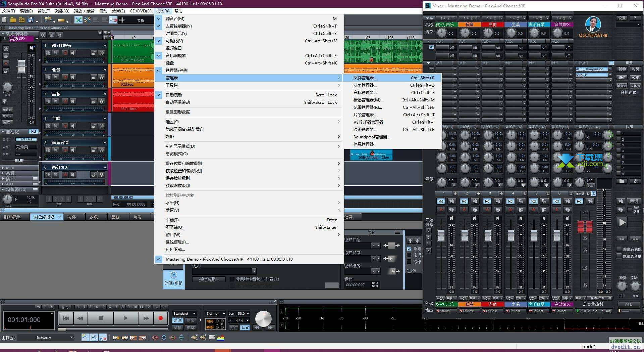Click the Mixer play arrow button

tap(622, 222)
